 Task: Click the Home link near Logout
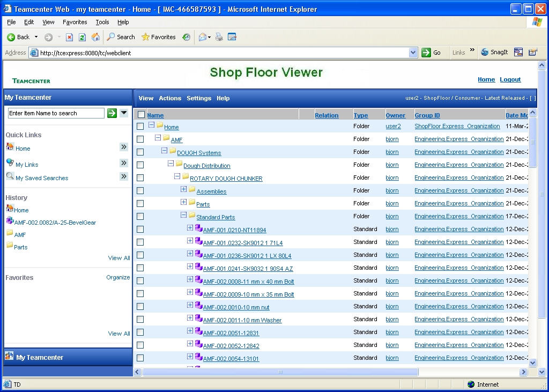pos(486,79)
